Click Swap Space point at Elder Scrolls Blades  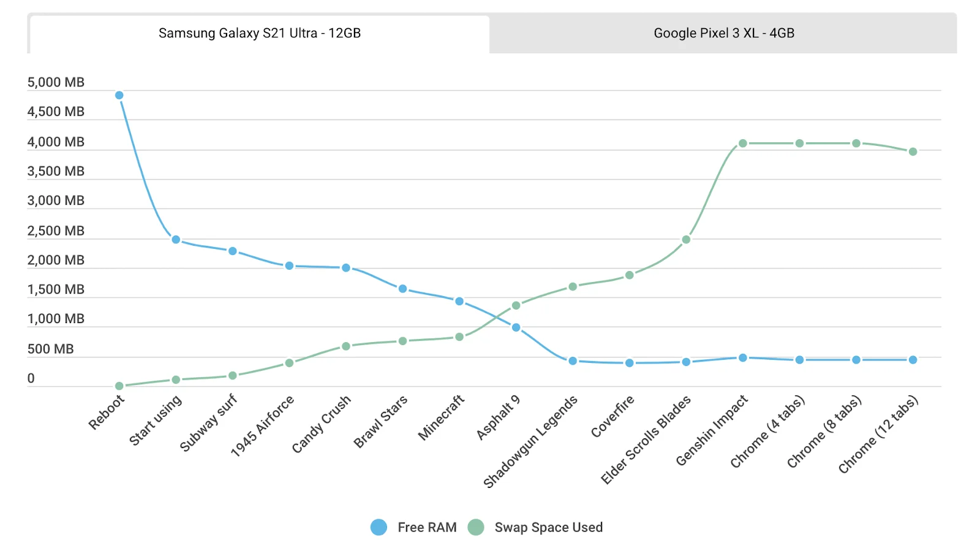tap(686, 240)
